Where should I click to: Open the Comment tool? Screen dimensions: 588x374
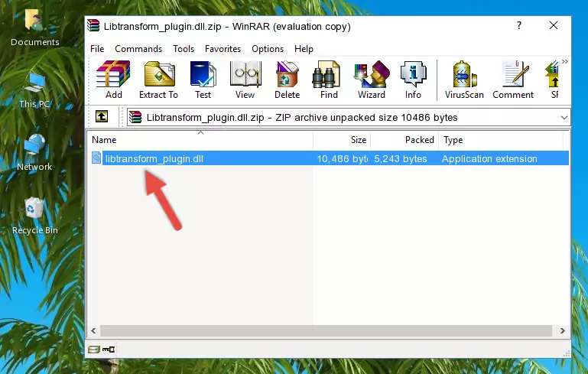point(513,80)
